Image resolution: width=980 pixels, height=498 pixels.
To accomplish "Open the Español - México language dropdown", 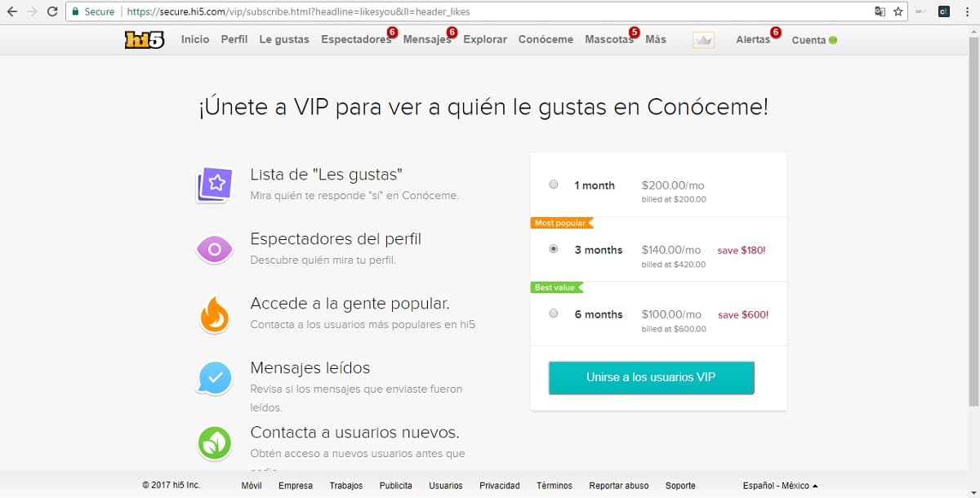I will coord(780,486).
